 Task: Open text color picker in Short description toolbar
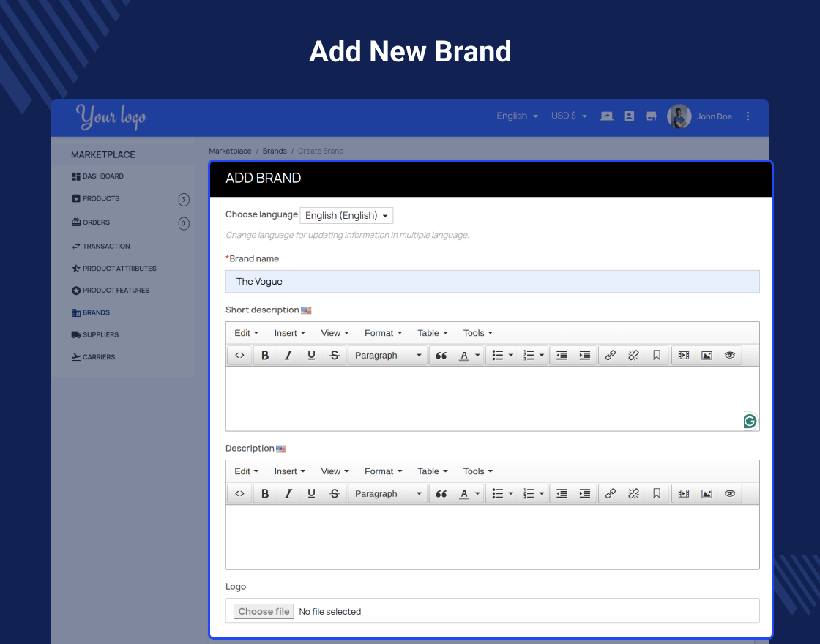tap(469, 356)
